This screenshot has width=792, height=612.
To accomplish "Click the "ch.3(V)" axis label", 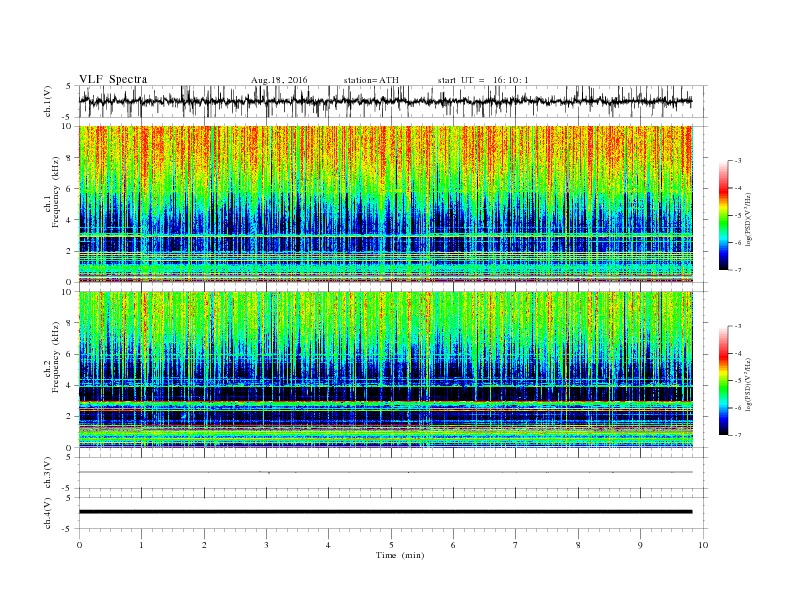I will [47, 473].
